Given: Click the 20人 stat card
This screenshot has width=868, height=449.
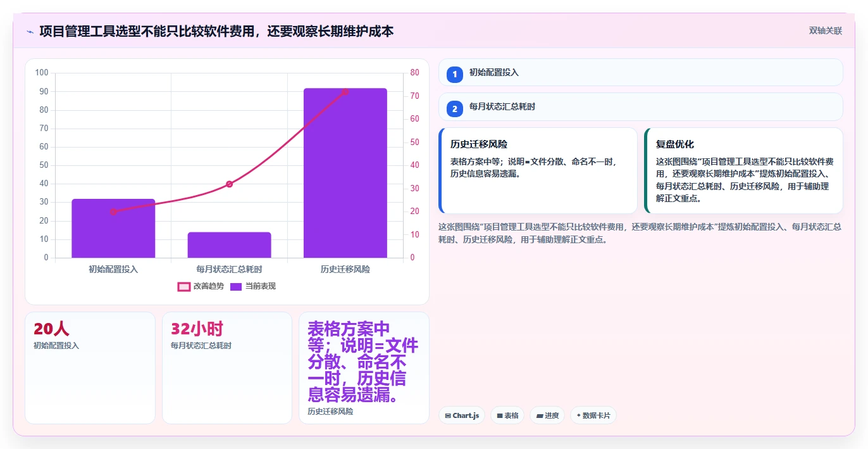Looking at the screenshot, I should click(x=90, y=367).
